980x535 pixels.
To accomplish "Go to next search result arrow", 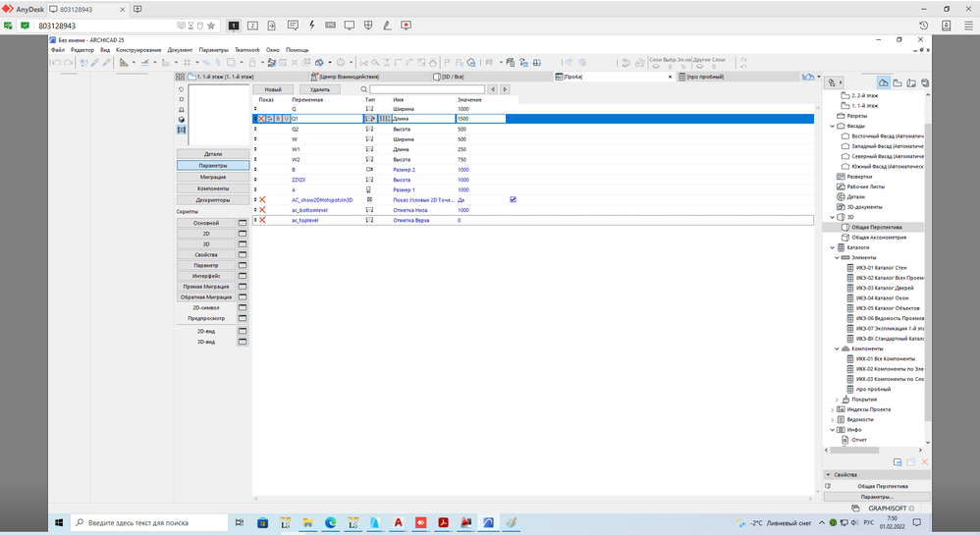I will 505,89.
